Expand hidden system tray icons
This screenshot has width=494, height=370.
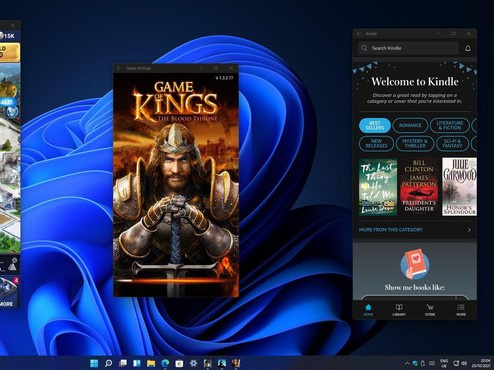(407, 363)
